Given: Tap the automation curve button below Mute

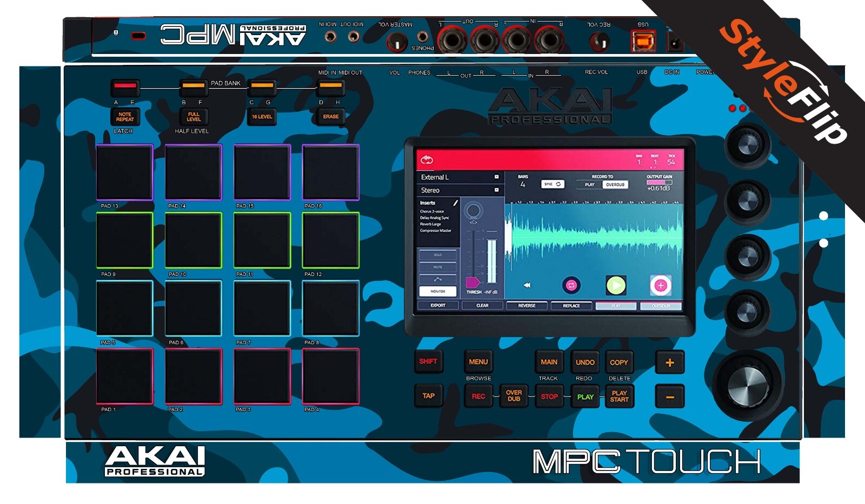Looking at the screenshot, I should (x=438, y=279).
